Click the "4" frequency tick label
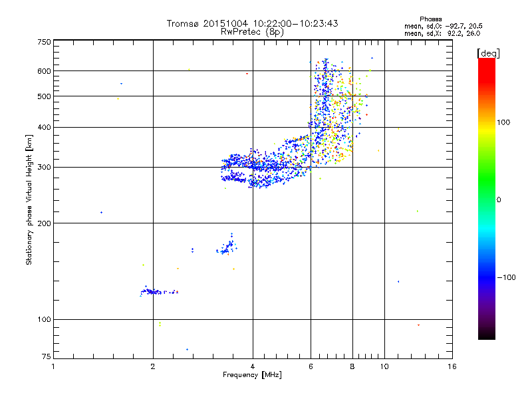 pos(253,366)
